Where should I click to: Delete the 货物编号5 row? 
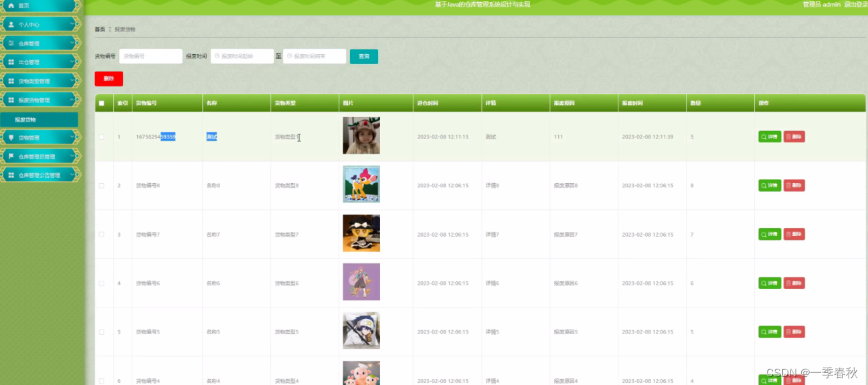(794, 332)
